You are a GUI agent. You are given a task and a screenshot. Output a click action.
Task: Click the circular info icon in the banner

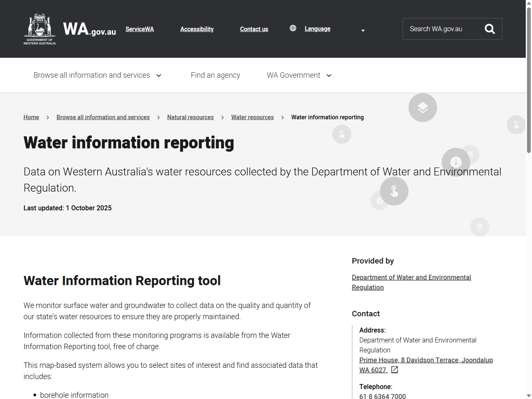[x=455, y=162]
